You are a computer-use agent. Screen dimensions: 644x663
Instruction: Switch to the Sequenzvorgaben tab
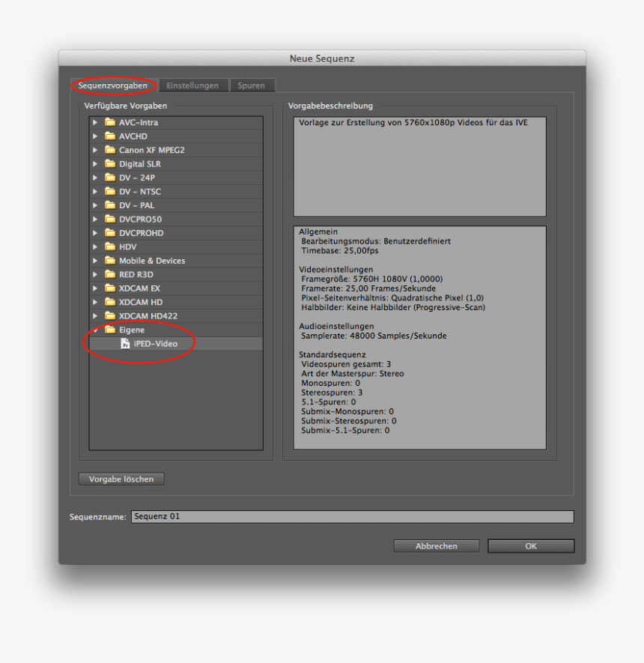pyautogui.click(x=113, y=85)
